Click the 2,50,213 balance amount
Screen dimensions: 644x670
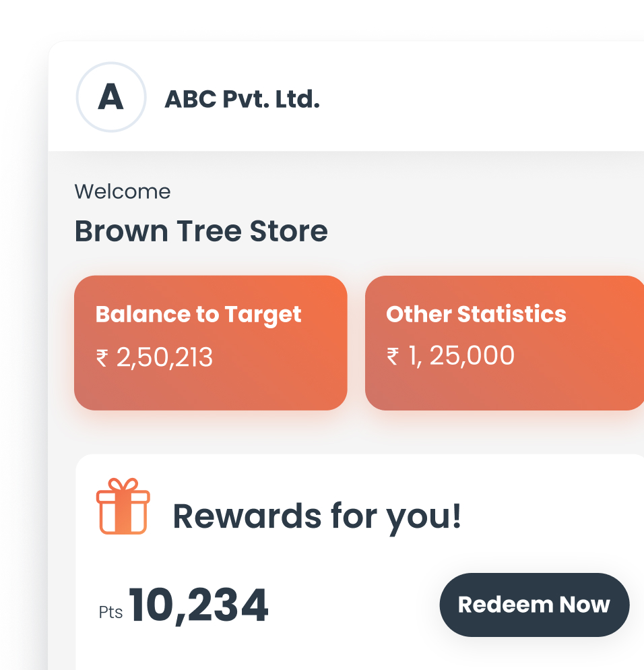pyautogui.click(x=164, y=358)
